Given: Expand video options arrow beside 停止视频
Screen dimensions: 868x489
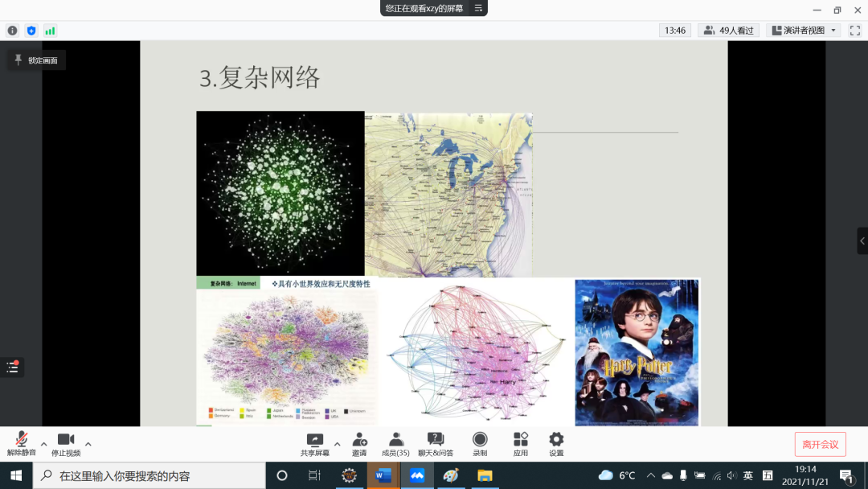Looking at the screenshot, I should [88, 443].
